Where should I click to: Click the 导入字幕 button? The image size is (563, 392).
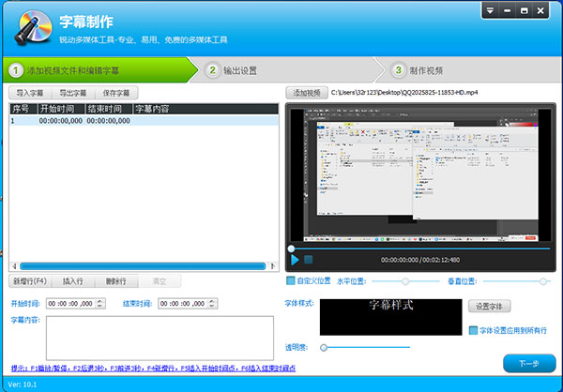click(x=31, y=93)
